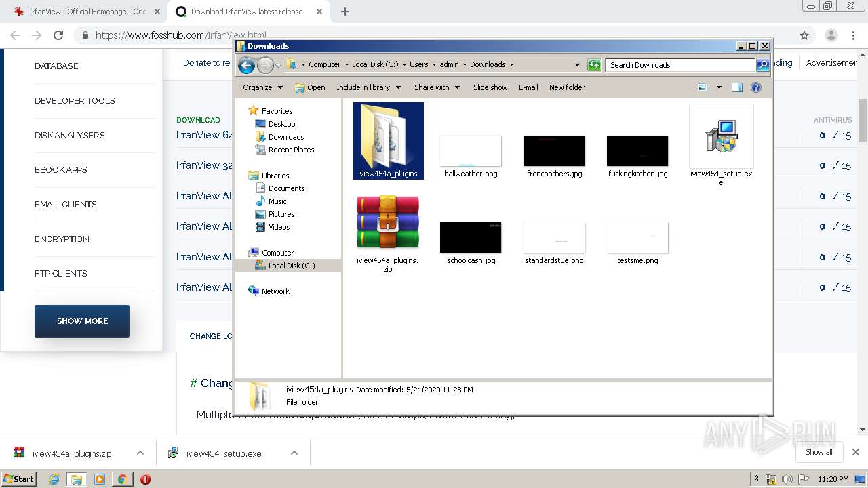This screenshot has height=488, width=868.
Task: Open a new Chrome tab
Action: pyautogui.click(x=345, y=12)
